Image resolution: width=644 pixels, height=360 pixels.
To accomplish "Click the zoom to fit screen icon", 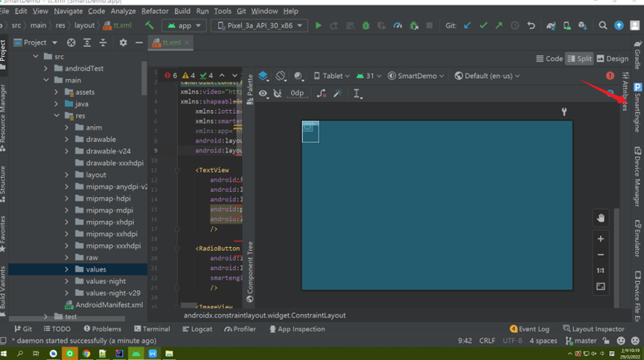I will (600, 286).
